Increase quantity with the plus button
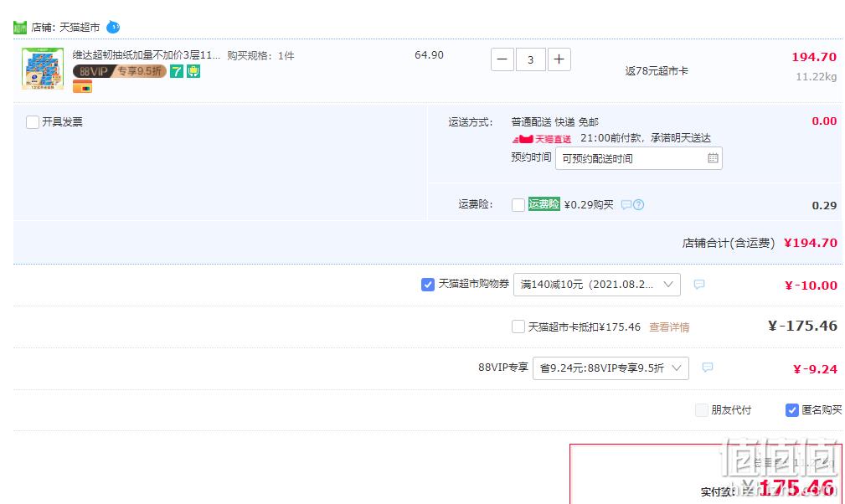Viewport: 845px width, 504px height. pos(559,59)
